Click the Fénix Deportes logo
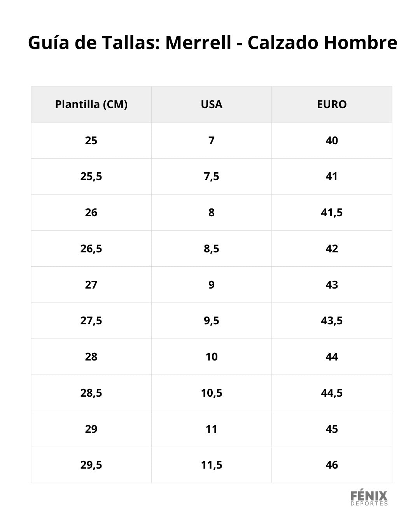 pos(369,498)
